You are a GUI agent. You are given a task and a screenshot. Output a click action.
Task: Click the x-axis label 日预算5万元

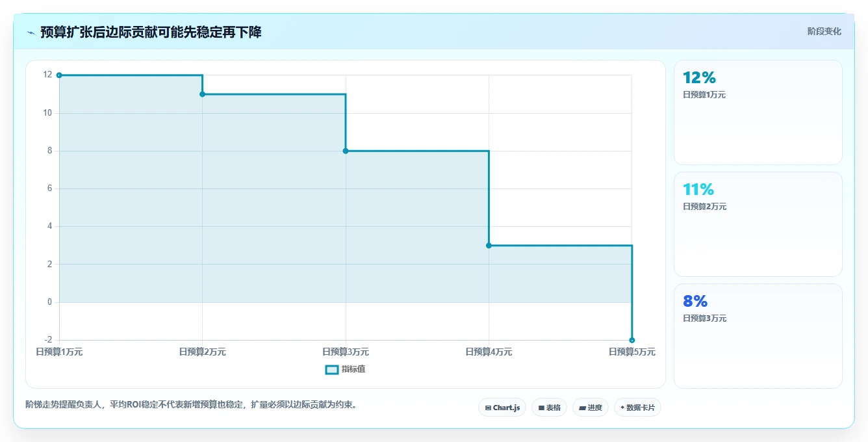pos(632,352)
